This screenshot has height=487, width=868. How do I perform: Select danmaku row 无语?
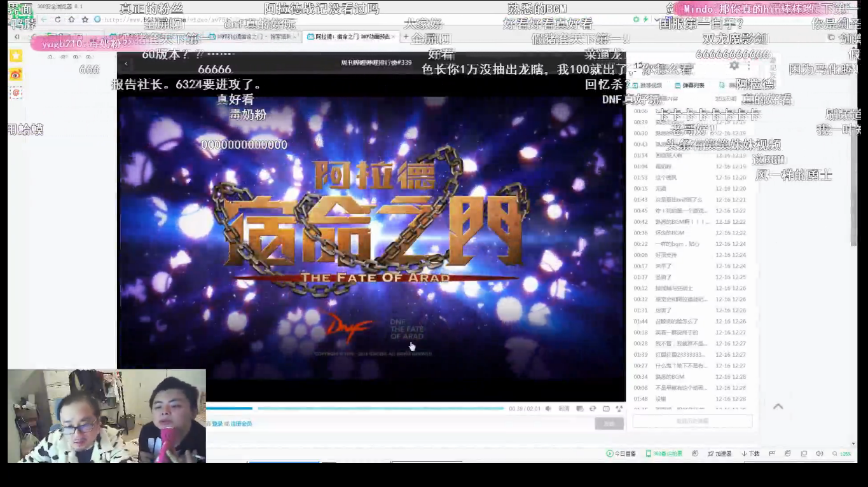pos(692,189)
